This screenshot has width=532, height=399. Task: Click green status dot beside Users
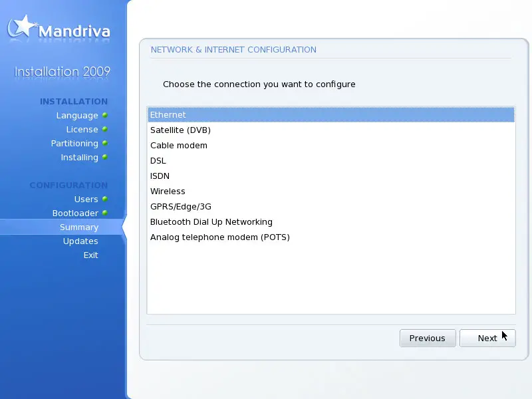click(x=105, y=198)
